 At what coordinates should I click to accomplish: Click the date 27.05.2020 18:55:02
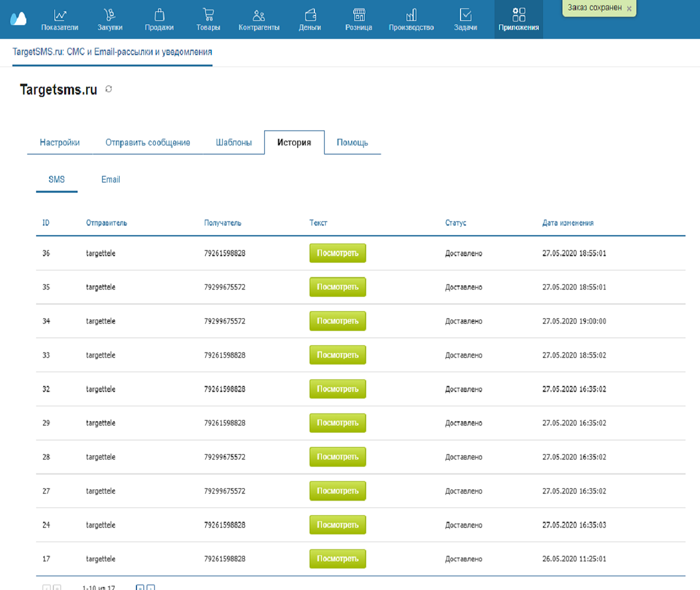[574, 355]
